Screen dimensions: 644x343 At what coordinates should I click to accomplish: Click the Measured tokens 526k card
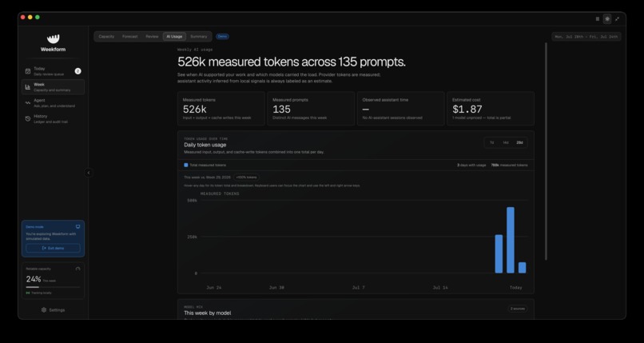(221, 109)
